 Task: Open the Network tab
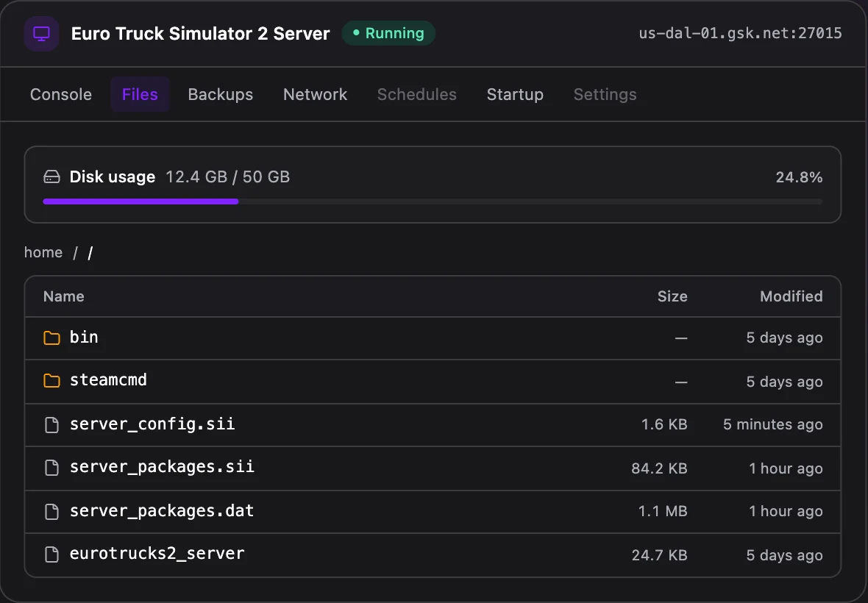[315, 95]
